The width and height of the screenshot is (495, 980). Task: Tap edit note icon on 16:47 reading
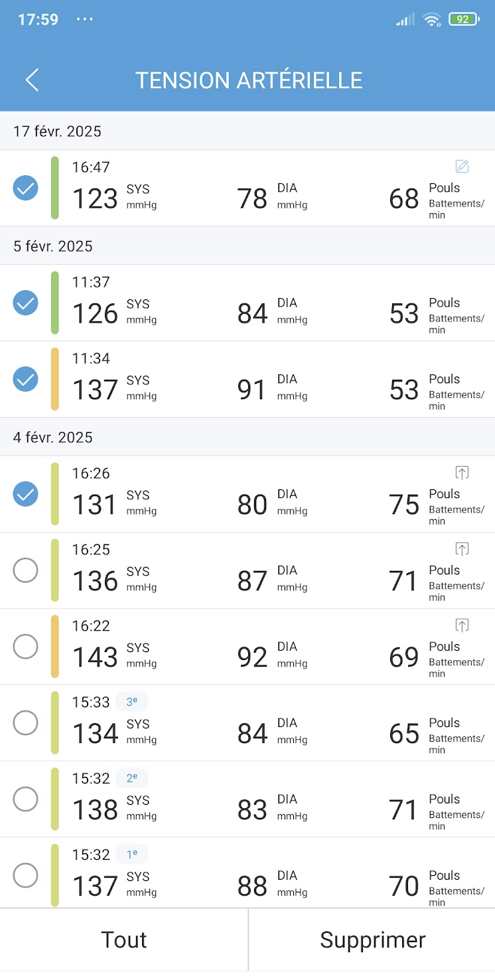tap(462, 166)
